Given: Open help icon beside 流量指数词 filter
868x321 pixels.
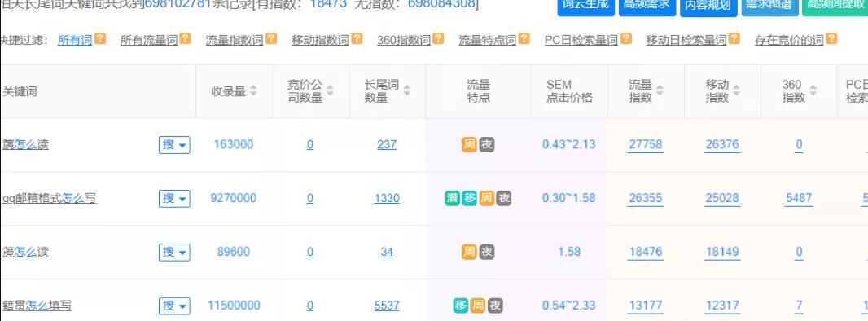Looking at the screenshot, I should (x=270, y=39).
